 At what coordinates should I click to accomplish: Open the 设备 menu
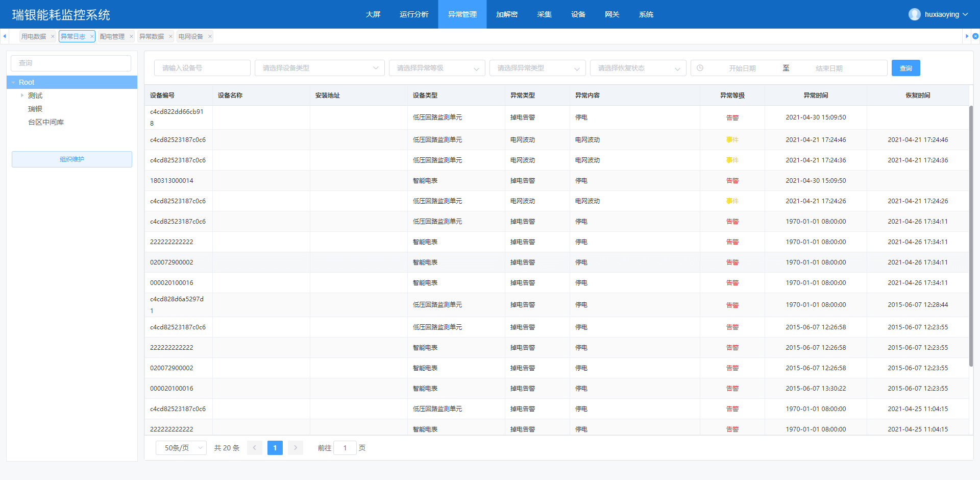(578, 14)
